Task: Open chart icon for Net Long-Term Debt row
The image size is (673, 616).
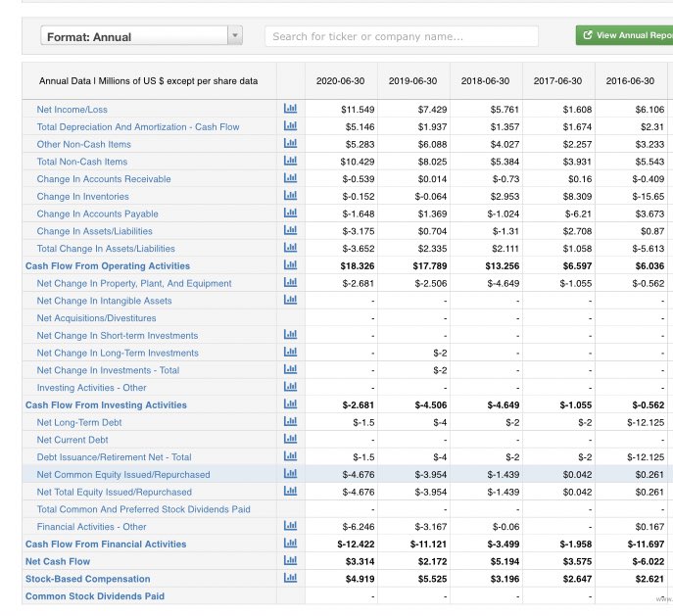Action: click(x=290, y=421)
